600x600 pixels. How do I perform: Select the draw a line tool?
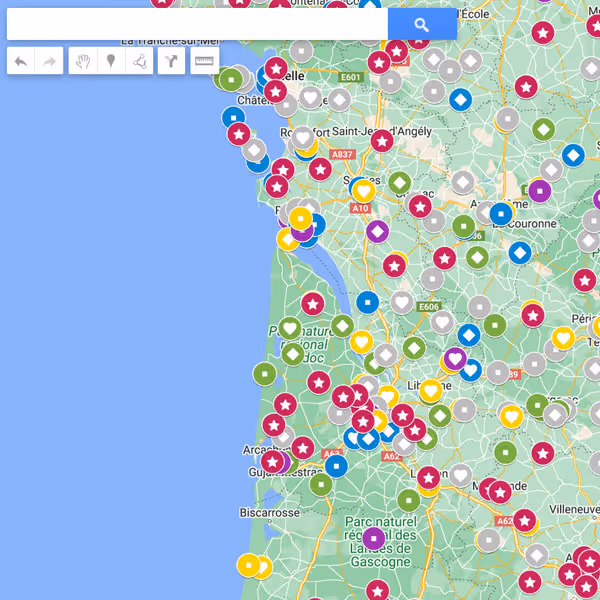point(140,61)
